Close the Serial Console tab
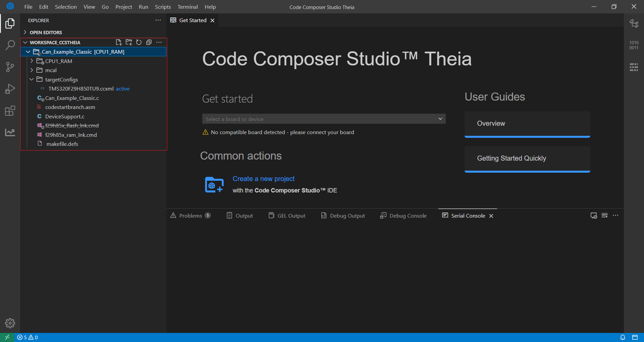The height and width of the screenshot is (342, 644). 491,216
